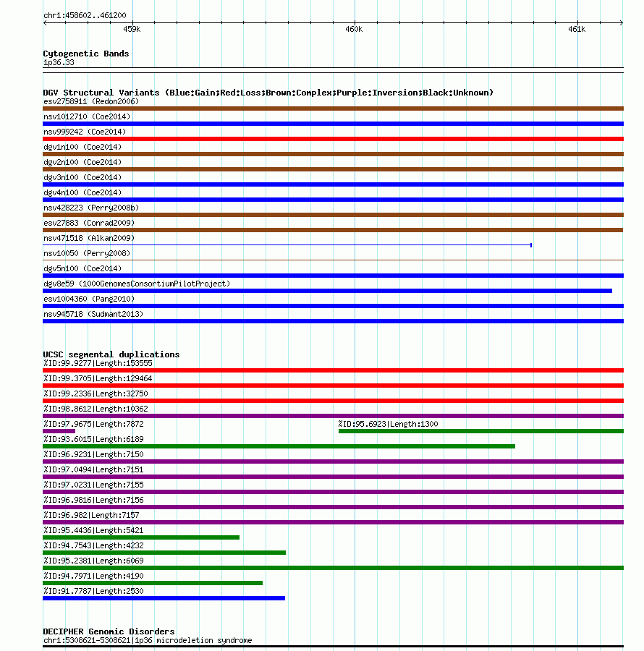Click %ID:96.9816|Length:7156 label
The image size is (644, 651).
point(93,501)
